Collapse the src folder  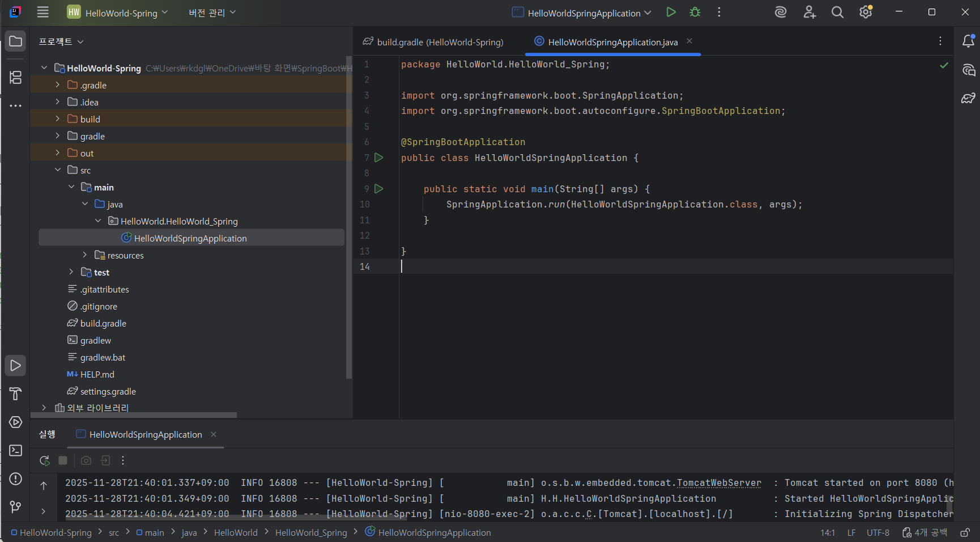click(57, 170)
